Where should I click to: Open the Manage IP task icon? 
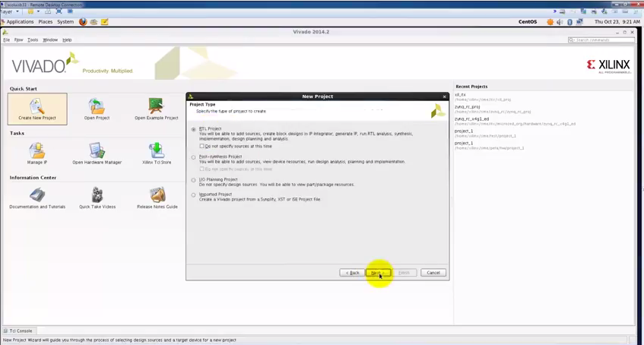coord(37,150)
